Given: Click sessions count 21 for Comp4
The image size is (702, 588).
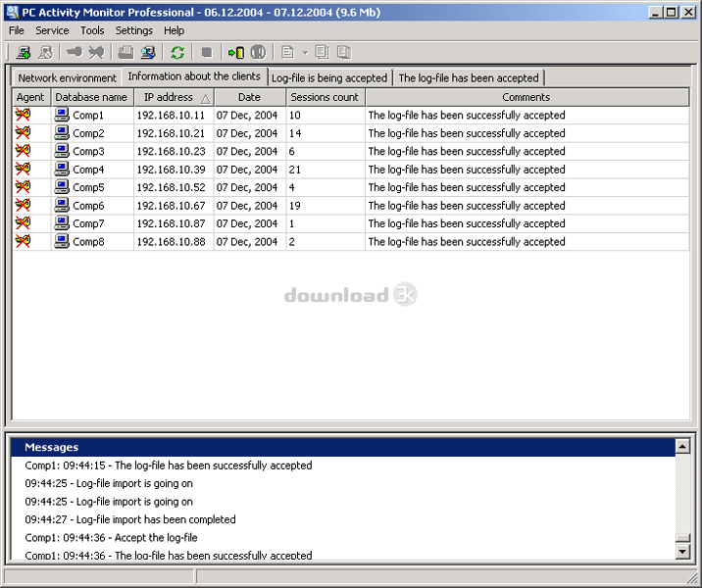Looking at the screenshot, I should click(294, 170).
